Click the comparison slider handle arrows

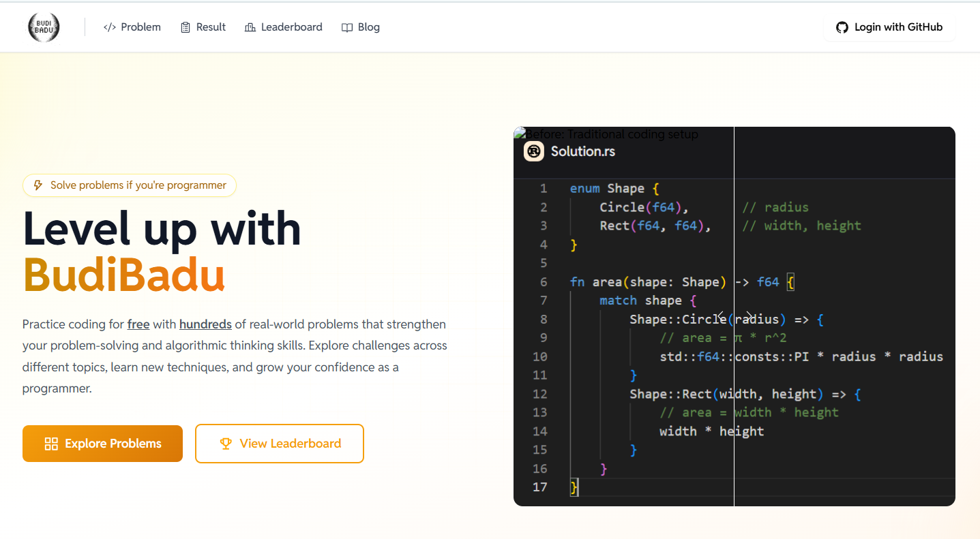pyautogui.click(x=734, y=316)
